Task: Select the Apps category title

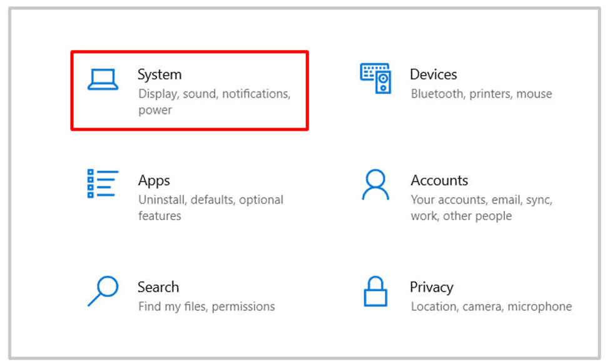Action: coord(154,181)
